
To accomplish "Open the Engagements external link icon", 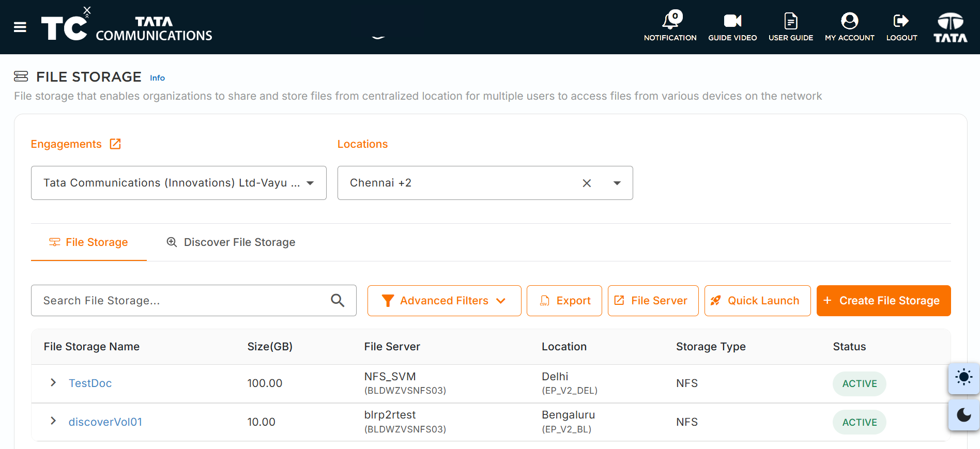I will click(x=115, y=144).
